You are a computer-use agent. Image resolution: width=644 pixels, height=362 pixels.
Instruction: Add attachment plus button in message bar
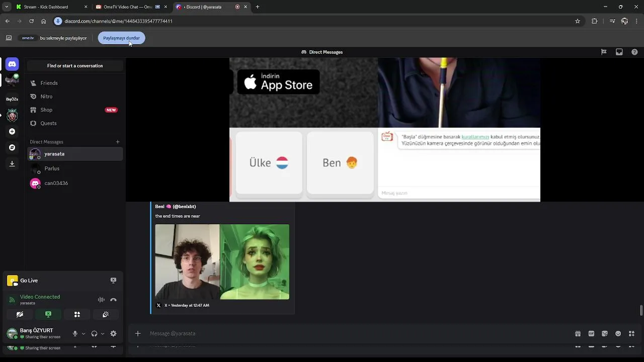(x=138, y=333)
